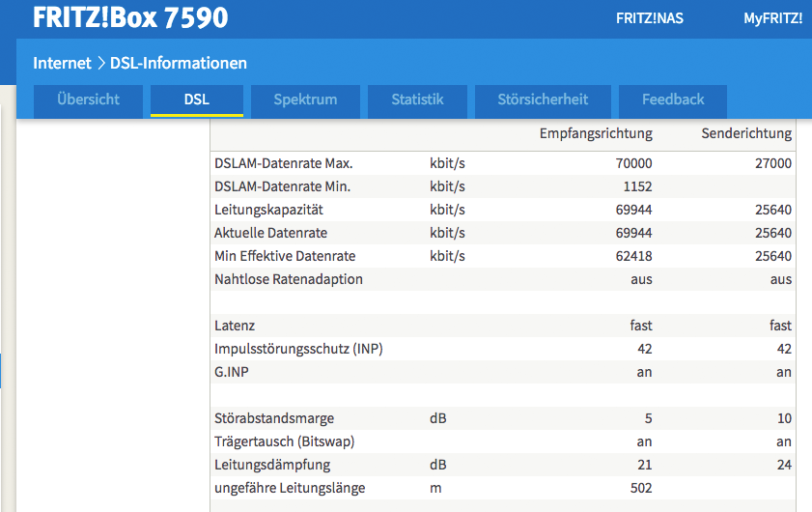Switch to the Spektrum tab
The height and width of the screenshot is (512, 812).
[305, 101]
